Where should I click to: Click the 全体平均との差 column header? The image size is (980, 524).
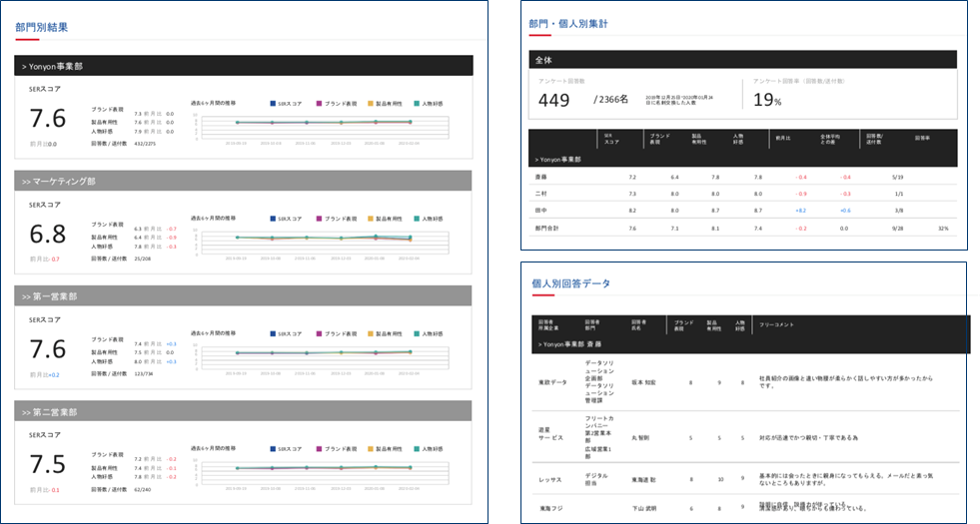coord(830,139)
